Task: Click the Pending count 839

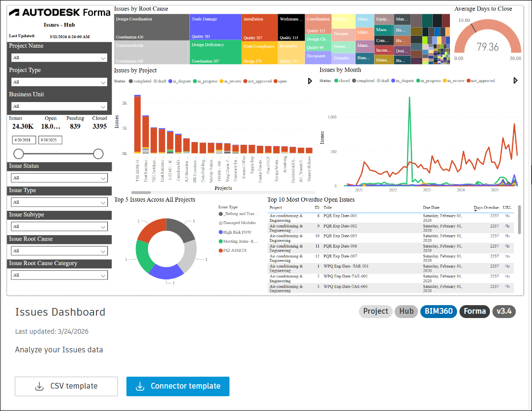Action: point(75,126)
